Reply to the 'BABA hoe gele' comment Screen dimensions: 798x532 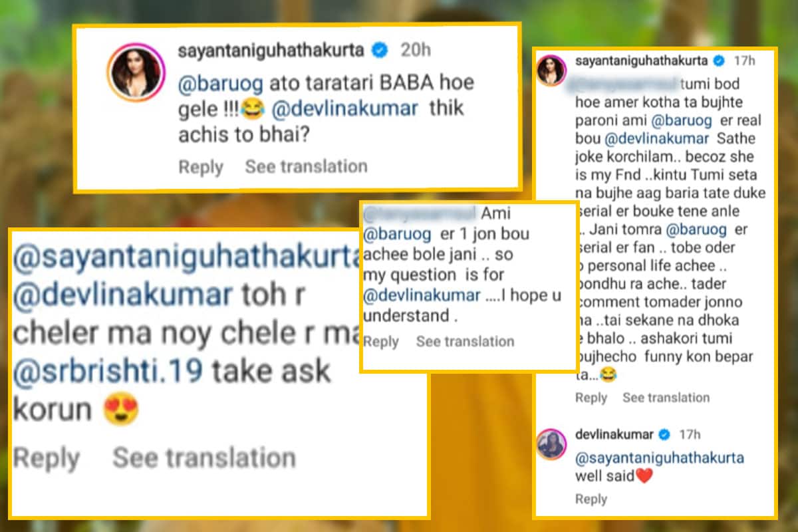click(201, 166)
